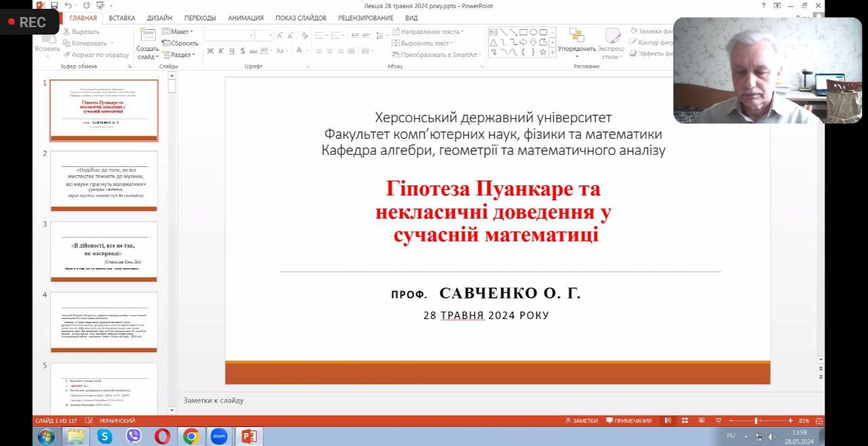Click Заливка фигуры shape fill button
Screen dimensions: 868x446
coord(652,31)
